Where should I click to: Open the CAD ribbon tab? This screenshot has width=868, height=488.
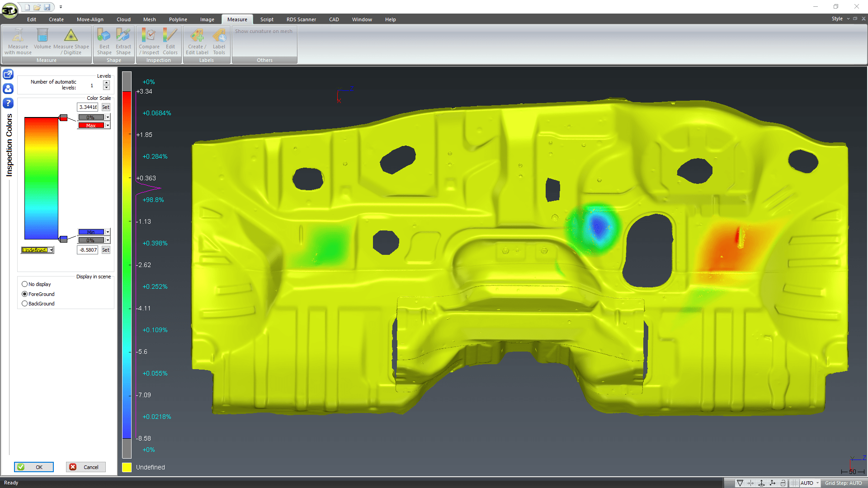(x=334, y=19)
